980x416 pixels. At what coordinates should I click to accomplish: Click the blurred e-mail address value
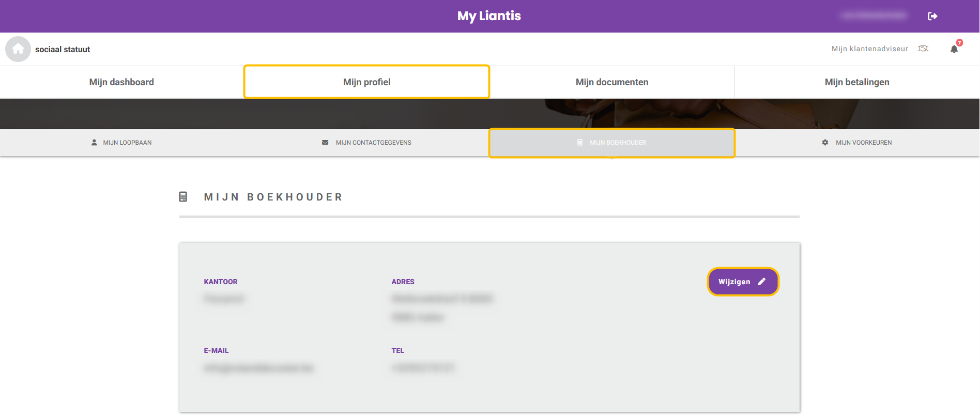[258, 368]
